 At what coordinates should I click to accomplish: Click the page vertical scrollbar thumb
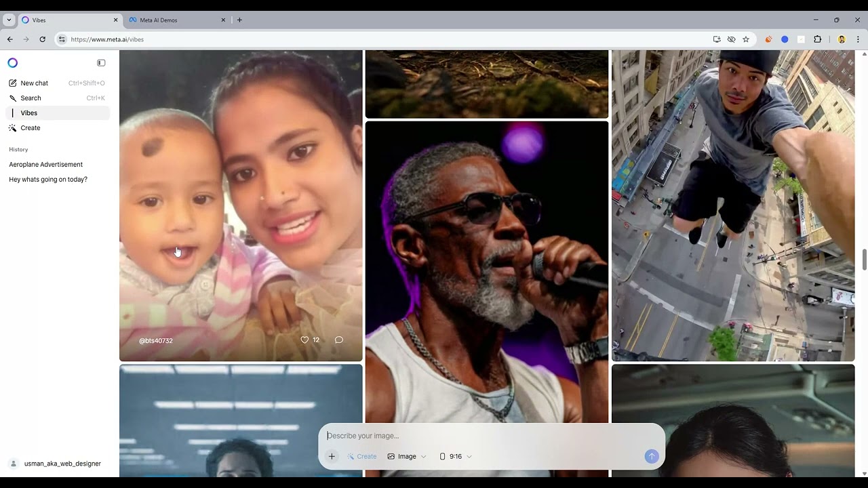coord(864,259)
